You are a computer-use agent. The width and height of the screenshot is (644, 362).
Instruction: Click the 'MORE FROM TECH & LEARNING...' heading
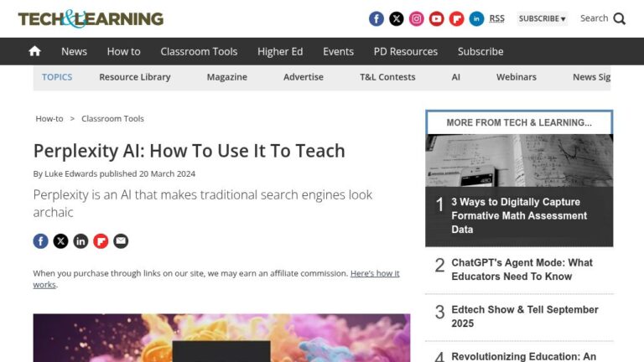pos(519,122)
